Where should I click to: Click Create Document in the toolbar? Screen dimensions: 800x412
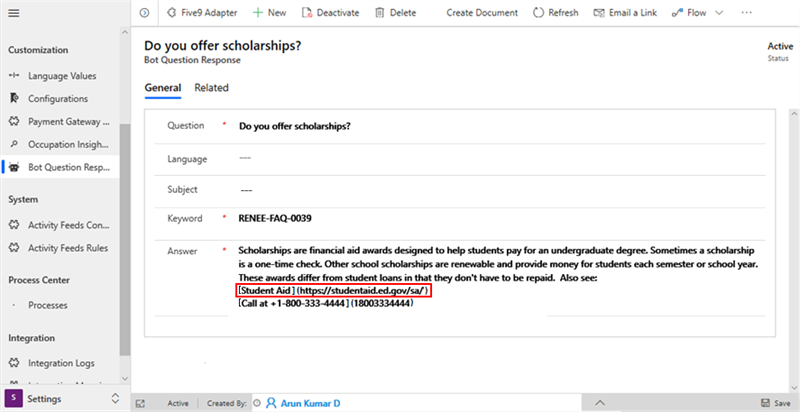(482, 13)
